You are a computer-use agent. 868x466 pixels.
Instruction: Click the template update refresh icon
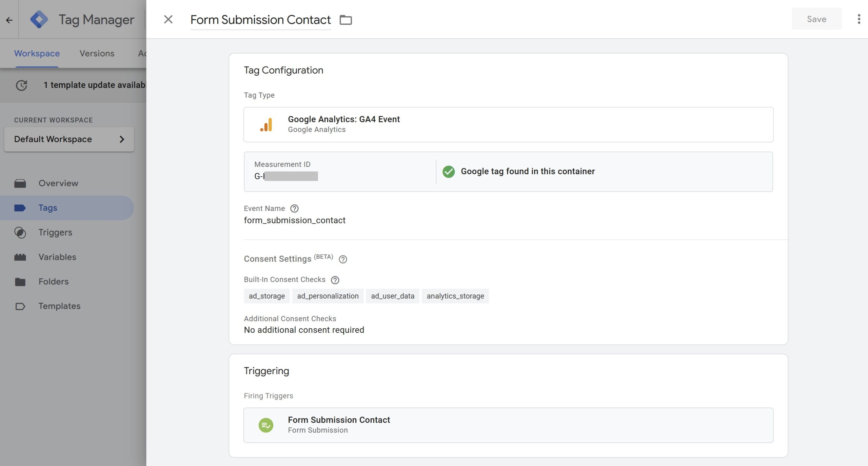[21, 85]
